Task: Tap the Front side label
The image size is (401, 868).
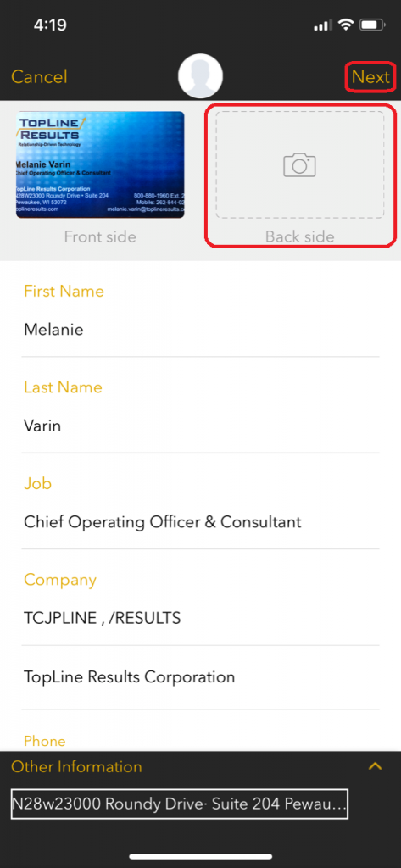Action: click(100, 237)
